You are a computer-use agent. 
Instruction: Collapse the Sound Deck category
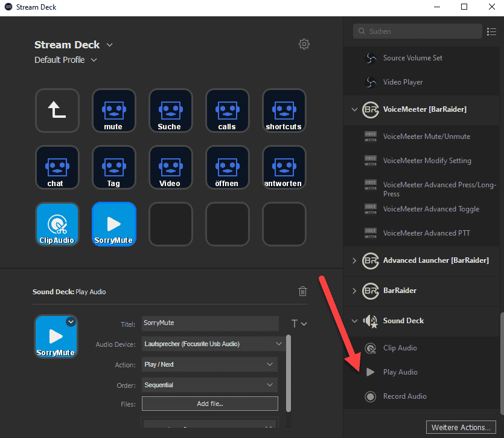tap(354, 321)
